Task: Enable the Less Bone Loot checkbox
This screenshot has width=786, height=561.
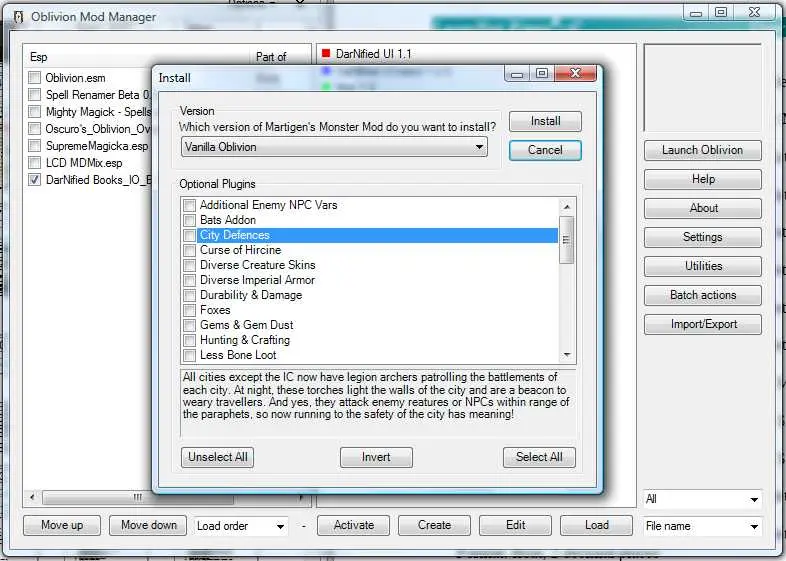Action: pyautogui.click(x=189, y=355)
